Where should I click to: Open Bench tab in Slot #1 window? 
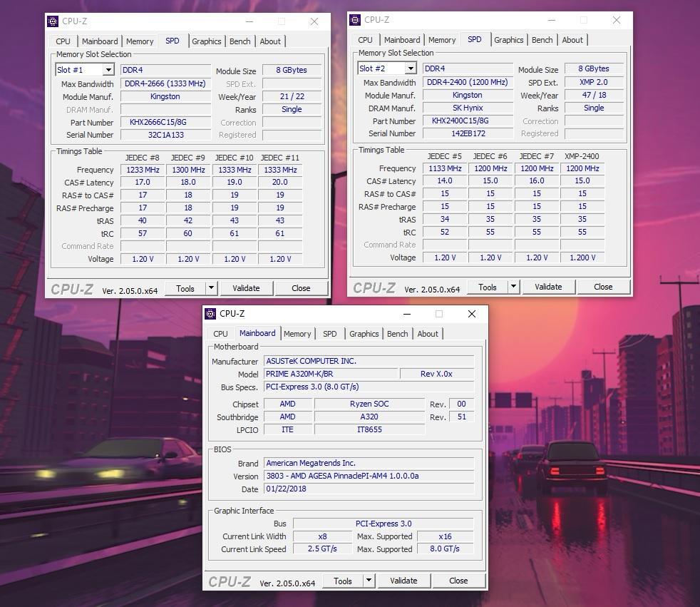(240, 41)
